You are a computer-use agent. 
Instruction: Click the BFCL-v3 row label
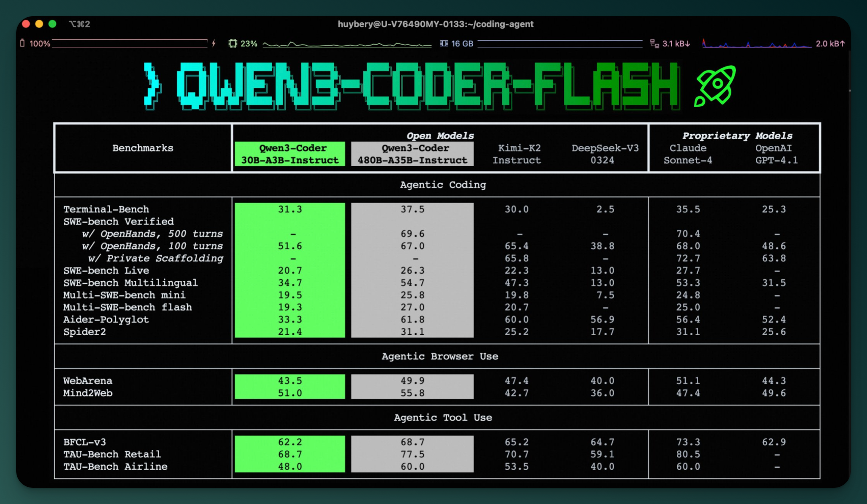point(84,442)
